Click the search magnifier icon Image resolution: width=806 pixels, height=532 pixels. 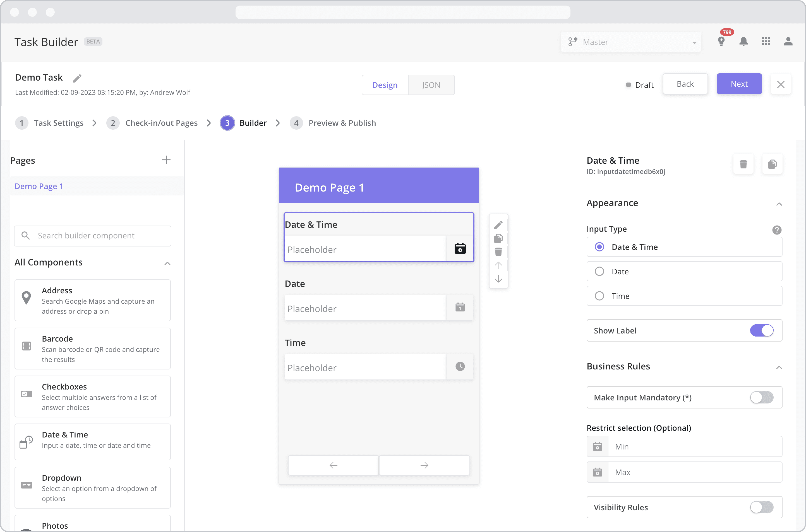pyautogui.click(x=25, y=235)
